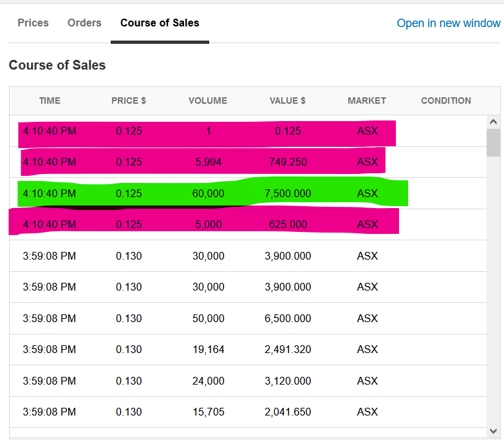The height and width of the screenshot is (440, 504).
Task: Click the time in the 15,705 volume row
Action: point(50,412)
